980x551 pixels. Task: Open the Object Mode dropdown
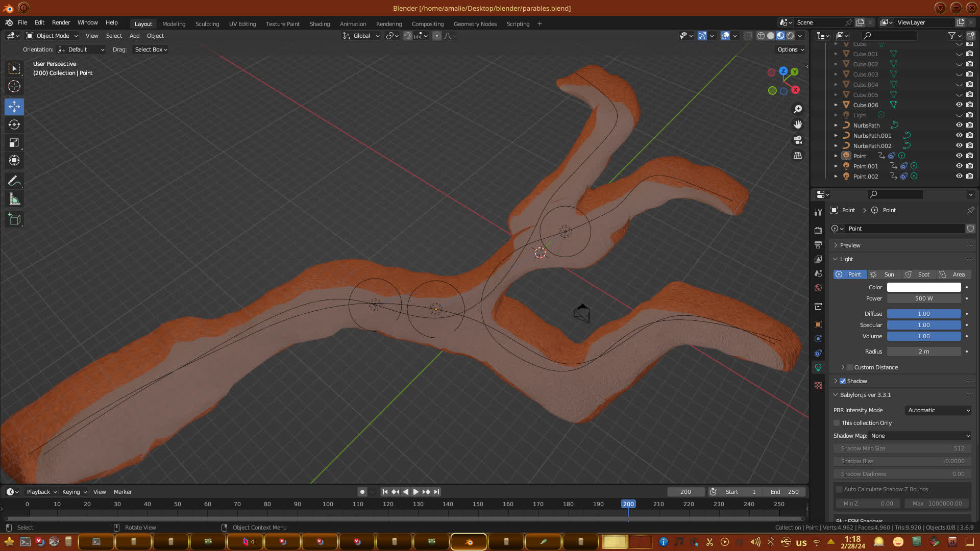click(x=52, y=36)
